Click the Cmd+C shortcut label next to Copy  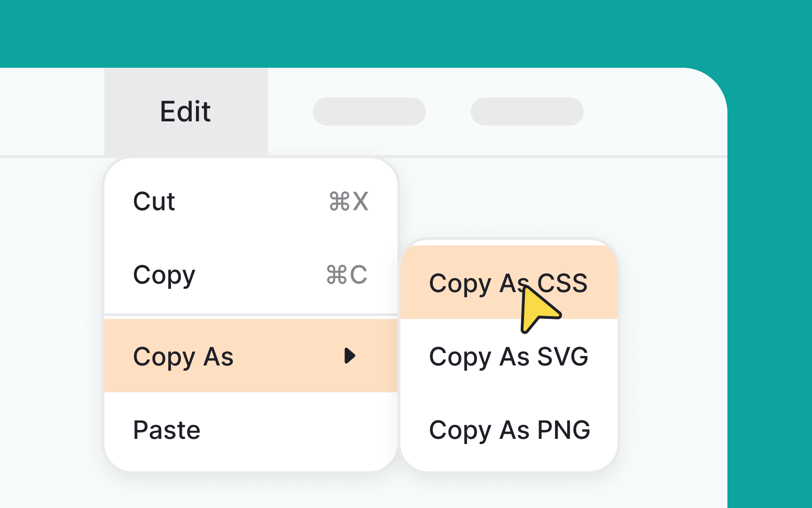348,275
